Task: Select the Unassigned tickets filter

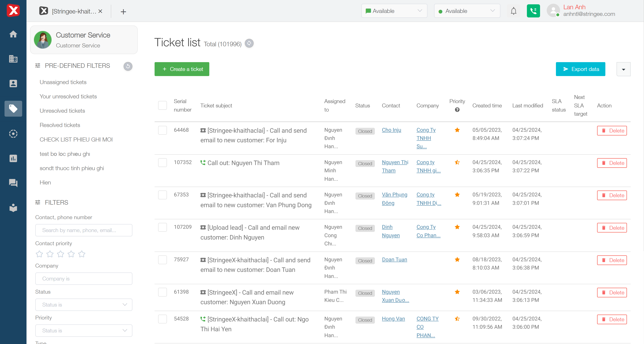Action: pos(63,82)
